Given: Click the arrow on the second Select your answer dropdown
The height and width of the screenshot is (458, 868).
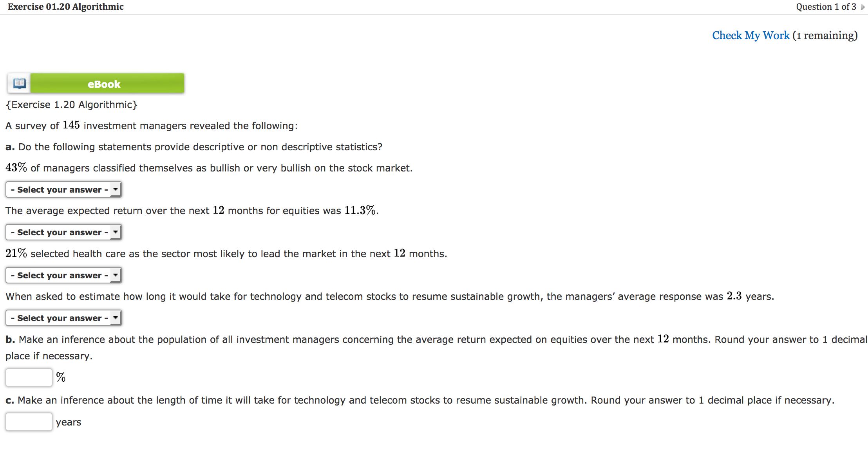Looking at the screenshot, I should click(115, 232).
